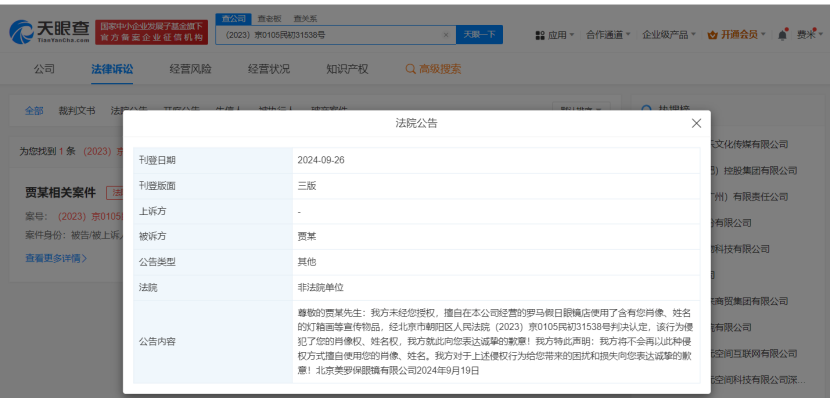Screen dimensions: 831x398
Task: Click the 应用 grid icon
Action: tap(540, 36)
